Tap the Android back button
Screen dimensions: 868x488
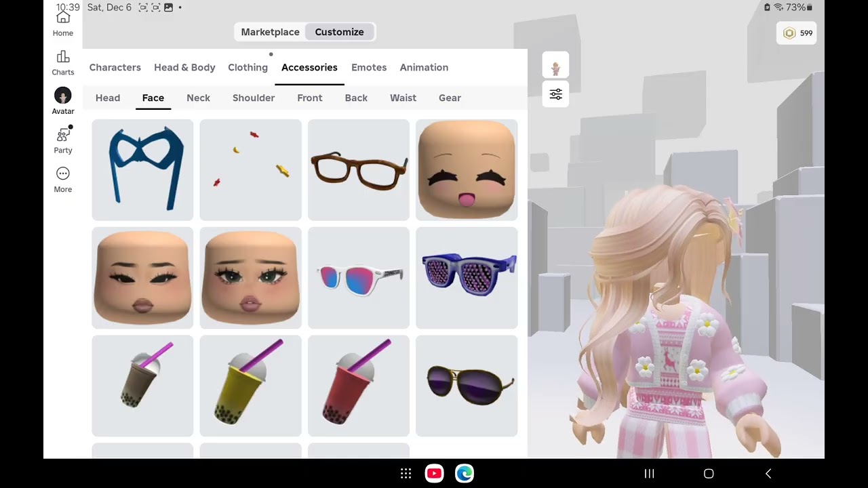click(768, 474)
